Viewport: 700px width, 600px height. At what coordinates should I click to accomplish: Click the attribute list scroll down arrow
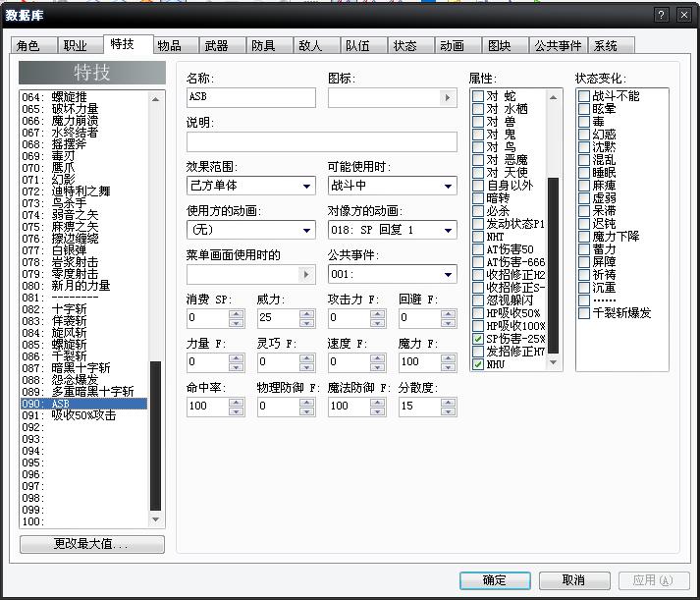[x=553, y=362]
